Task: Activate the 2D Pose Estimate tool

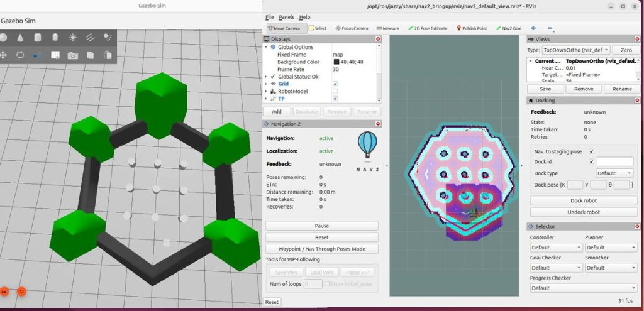Action: click(428, 28)
